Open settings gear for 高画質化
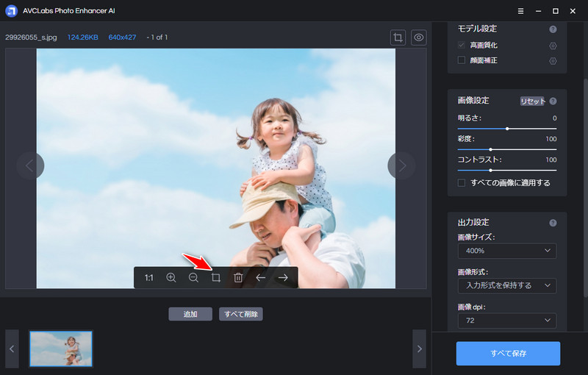The width and height of the screenshot is (588, 375). coord(553,46)
